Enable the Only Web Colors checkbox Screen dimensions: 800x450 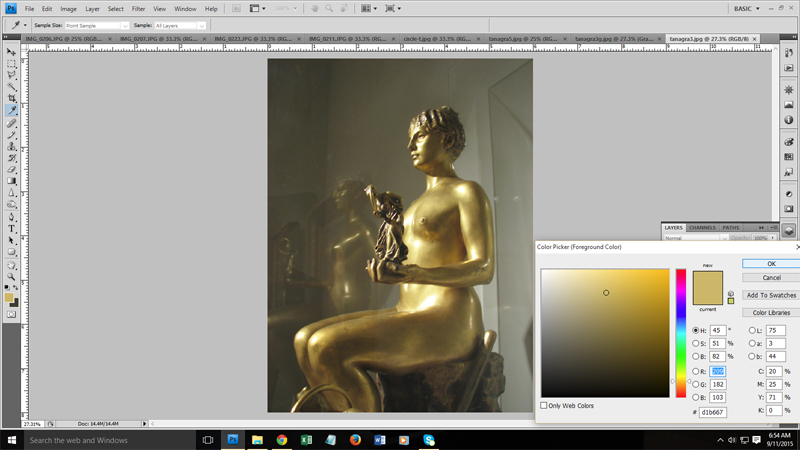tap(544, 405)
